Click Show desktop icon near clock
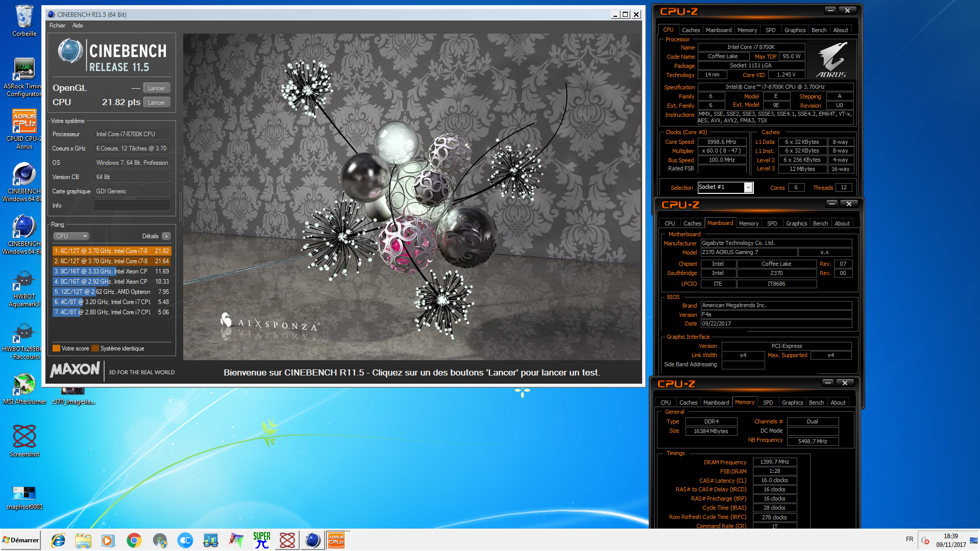980x551 pixels. coord(974,540)
